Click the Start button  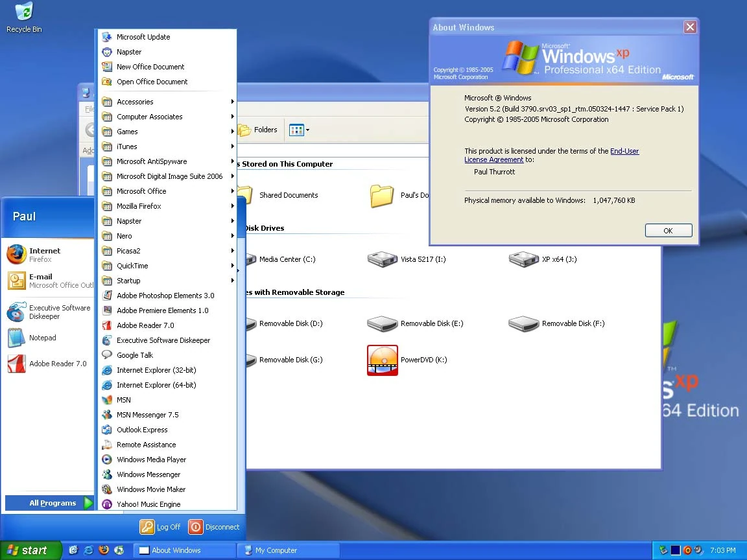click(x=30, y=550)
